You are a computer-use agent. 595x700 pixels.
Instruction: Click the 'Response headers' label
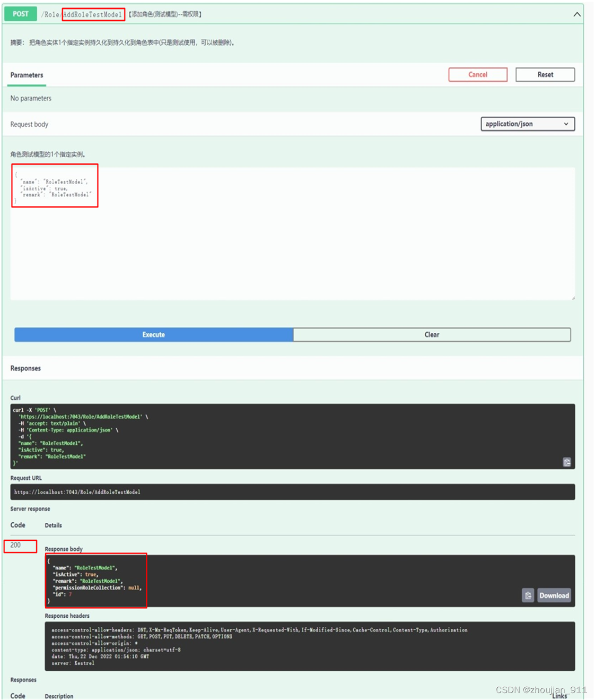tap(67, 616)
